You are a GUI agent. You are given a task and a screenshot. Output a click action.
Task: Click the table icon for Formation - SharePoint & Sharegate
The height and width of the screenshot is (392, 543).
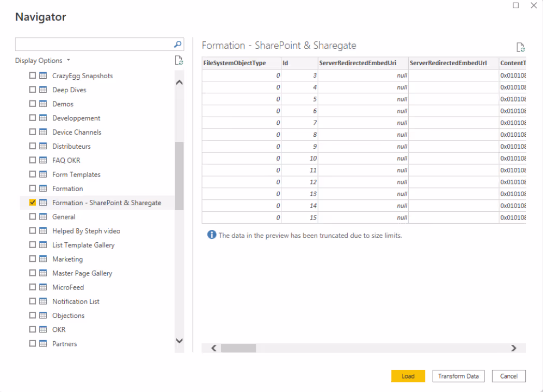[43, 202]
